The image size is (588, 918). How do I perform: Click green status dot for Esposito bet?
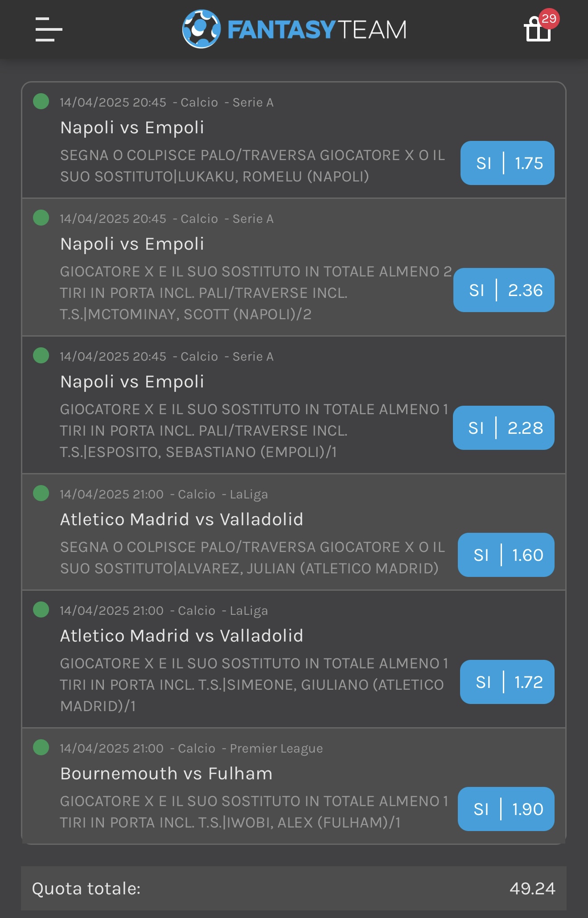41,355
